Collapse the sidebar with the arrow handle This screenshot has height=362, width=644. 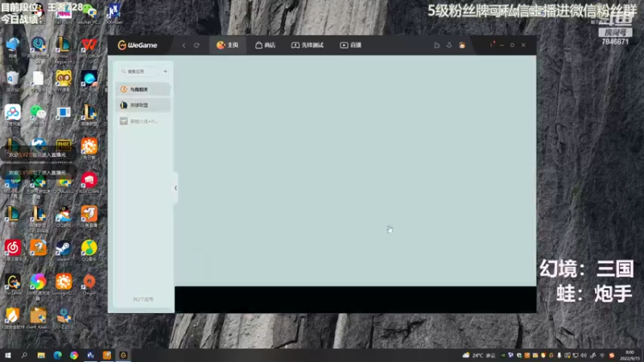(x=175, y=188)
